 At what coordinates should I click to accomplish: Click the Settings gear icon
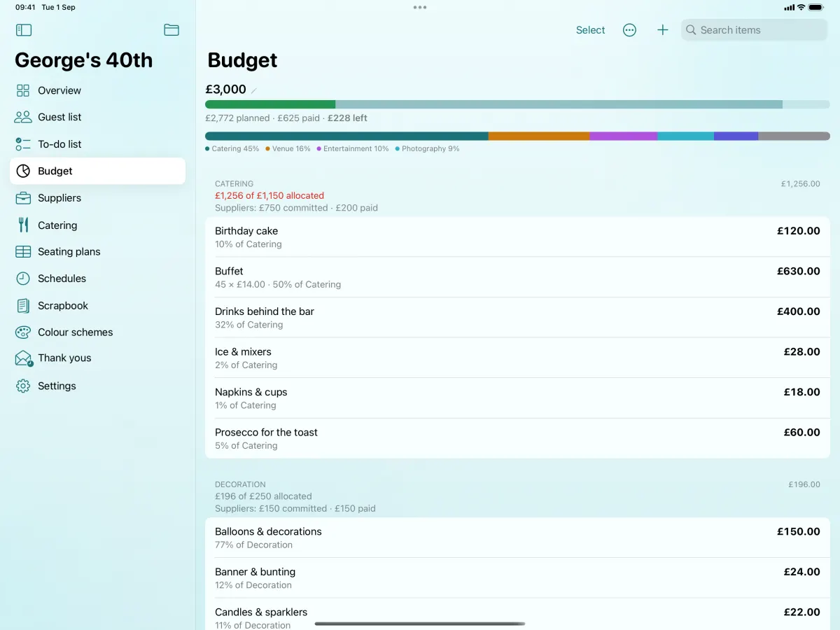coord(23,386)
